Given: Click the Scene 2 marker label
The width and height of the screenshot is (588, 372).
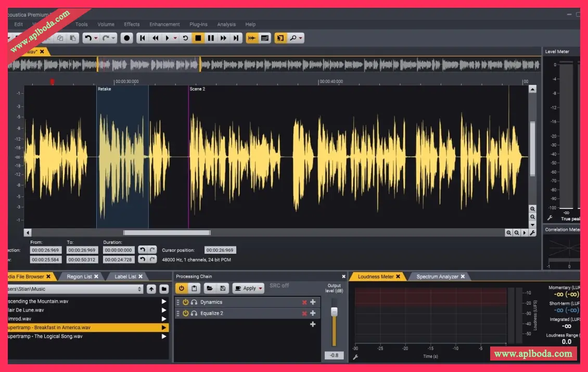Looking at the screenshot, I should click(x=197, y=89).
